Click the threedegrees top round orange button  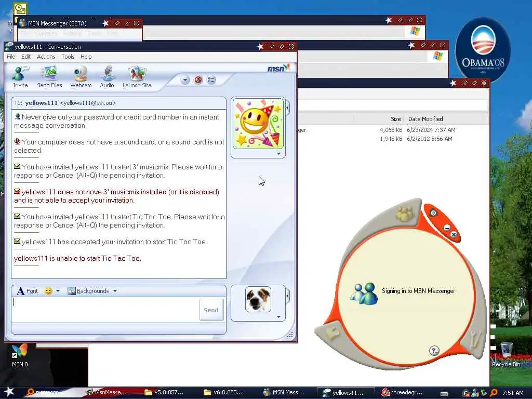[x=433, y=213]
